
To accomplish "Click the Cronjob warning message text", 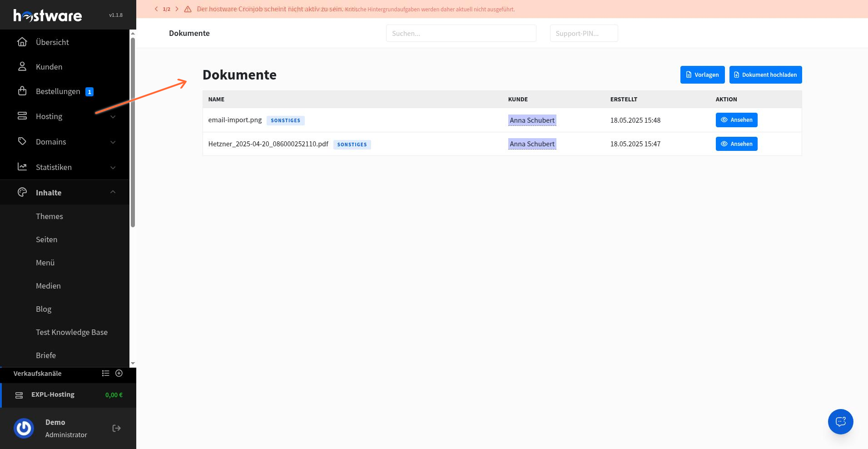I will click(x=356, y=9).
